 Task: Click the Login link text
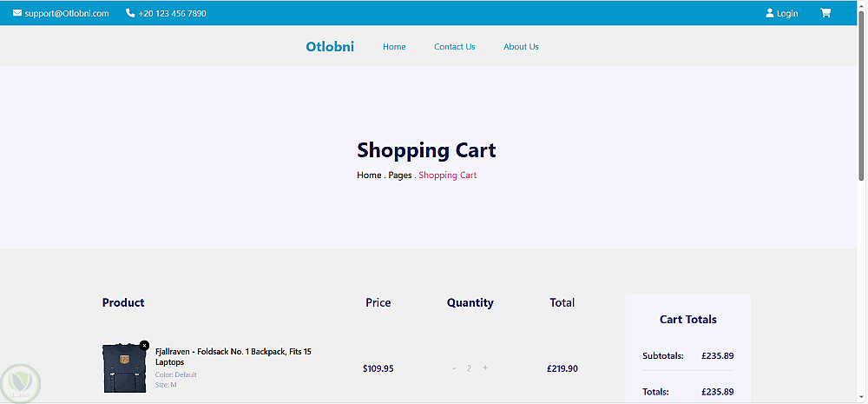[787, 13]
